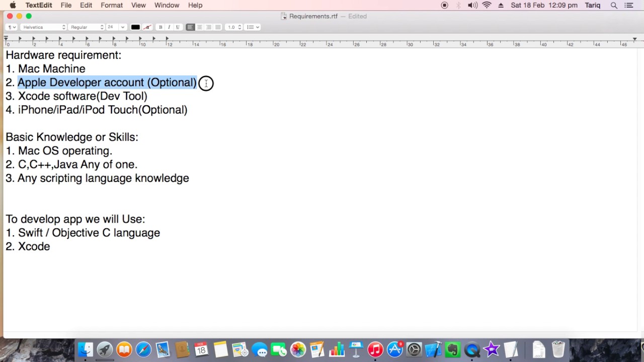Screen dimensions: 644x362
Task: Open FaceTime from the Dock
Action: 278,349
